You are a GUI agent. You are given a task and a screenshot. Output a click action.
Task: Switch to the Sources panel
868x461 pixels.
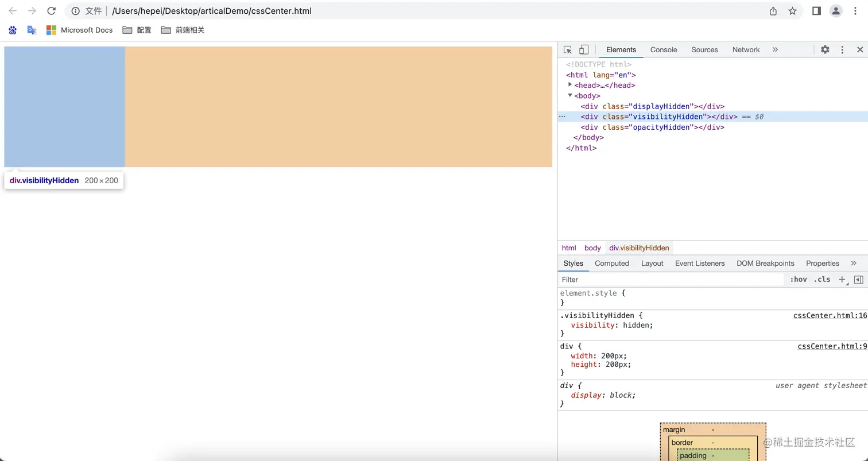click(704, 50)
